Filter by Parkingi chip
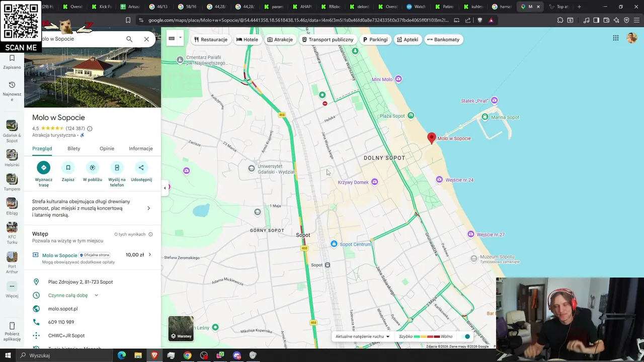This screenshot has width=644, height=362. 375,40
